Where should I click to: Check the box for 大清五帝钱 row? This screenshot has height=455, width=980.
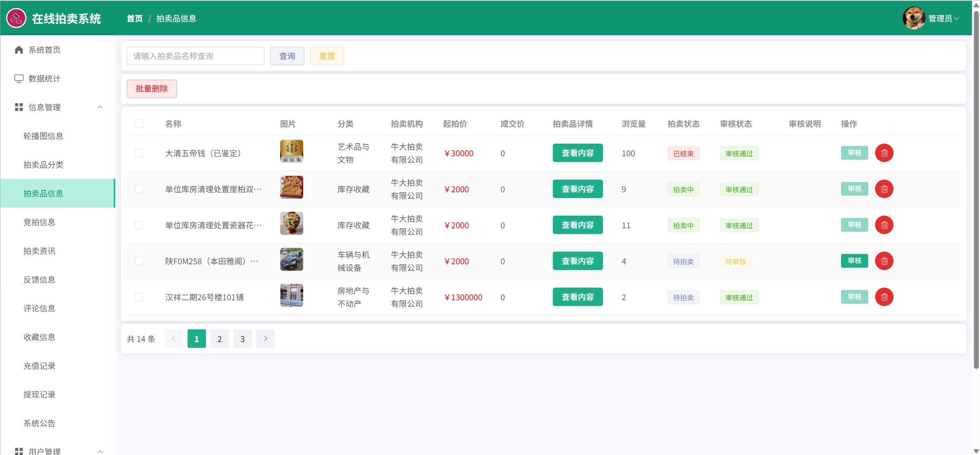point(139,153)
